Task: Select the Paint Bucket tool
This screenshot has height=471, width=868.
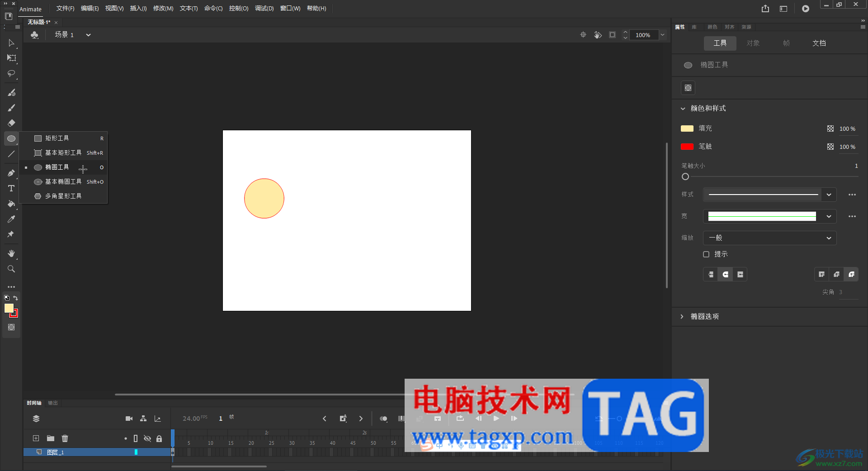Action: (x=11, y=204)
